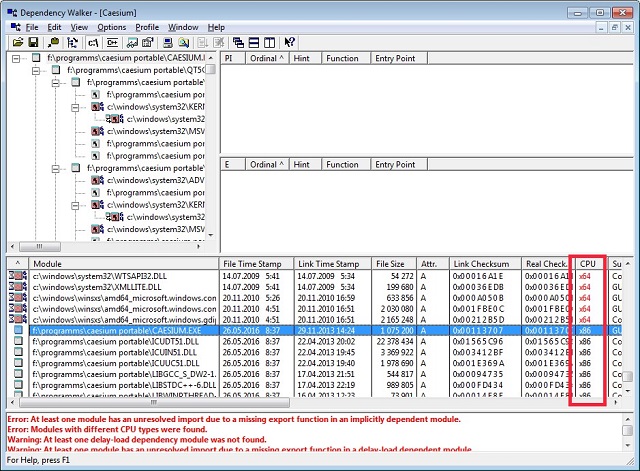Open the View menu

pyautogui.click(x=79, y=27)
